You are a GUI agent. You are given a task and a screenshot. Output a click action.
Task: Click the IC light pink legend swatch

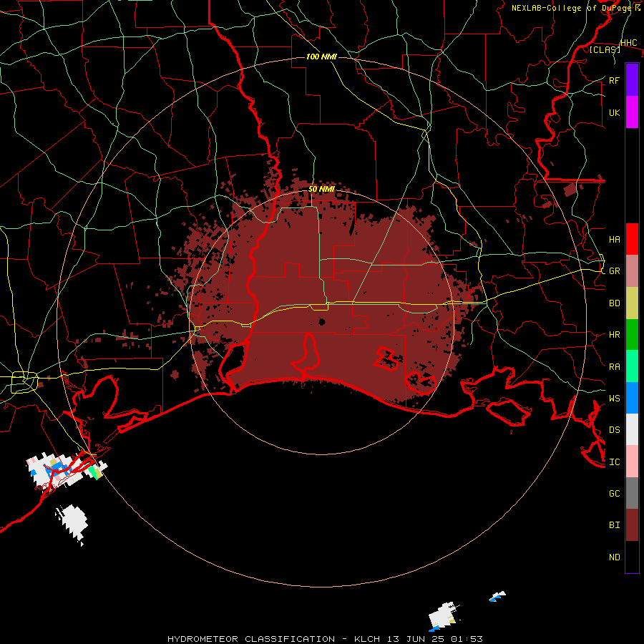coord(632,462)
